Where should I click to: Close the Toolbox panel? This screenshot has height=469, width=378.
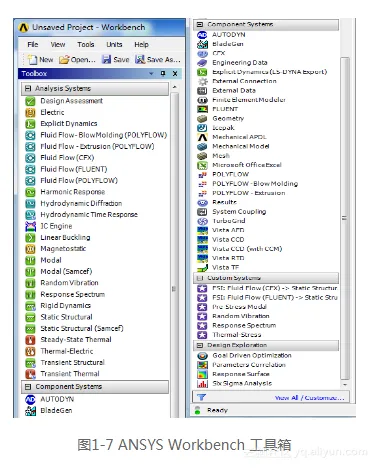(x=175, y=74)
